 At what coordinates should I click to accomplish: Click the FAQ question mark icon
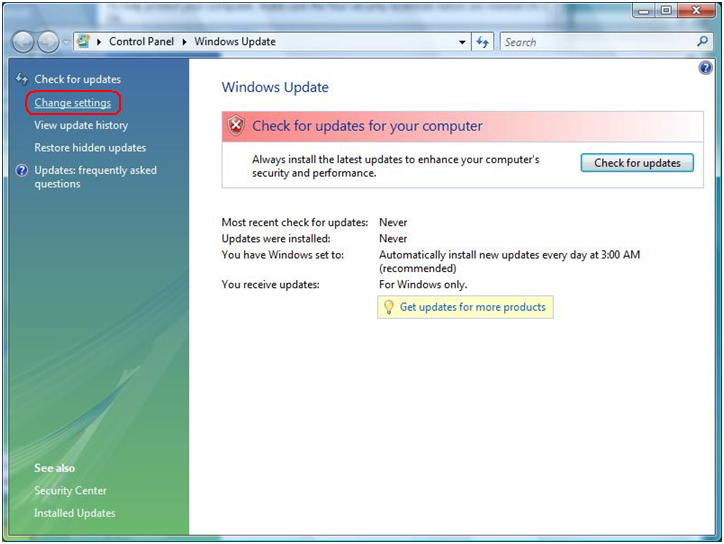tap(22, 170)
